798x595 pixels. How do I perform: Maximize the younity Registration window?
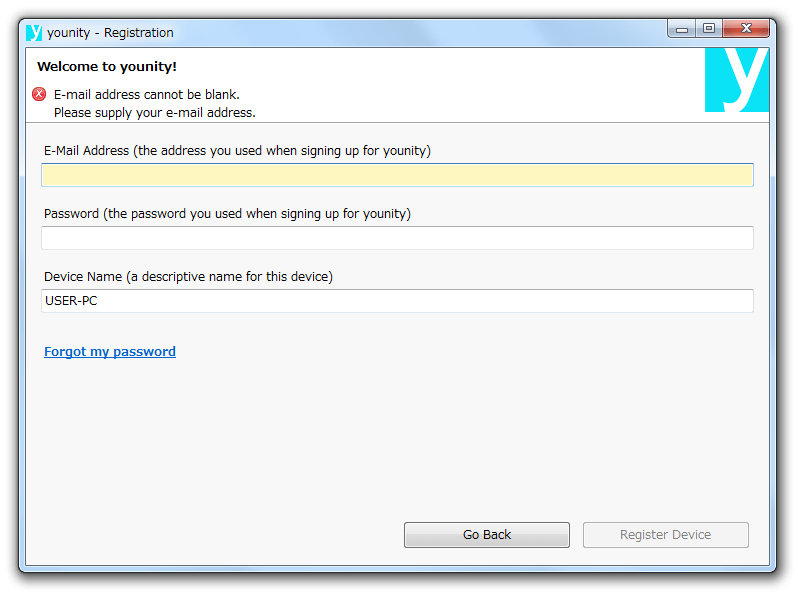point(709,29)
